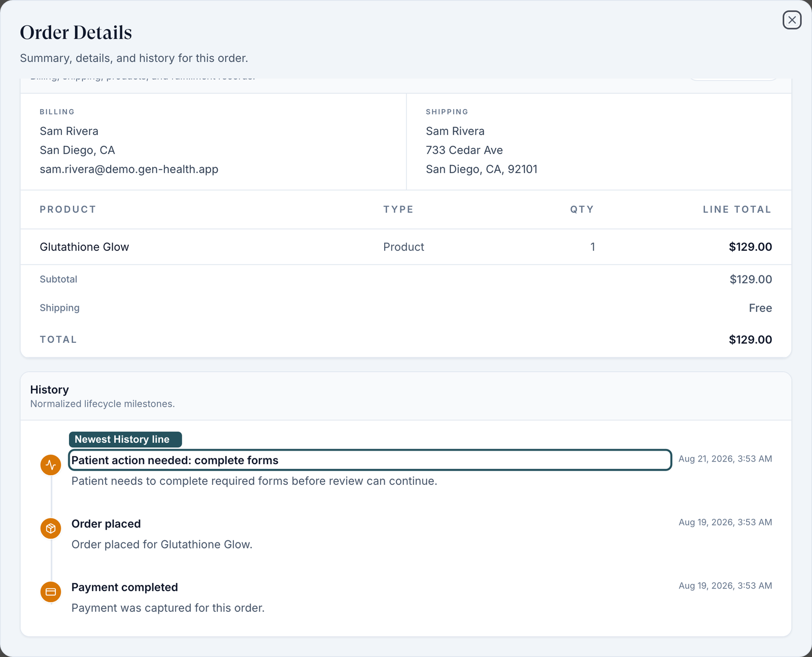Click timestamp Aug 21, 2026, 3:53 AM
This screenshot has width=812, height=657.
click(x=725, y=458)
